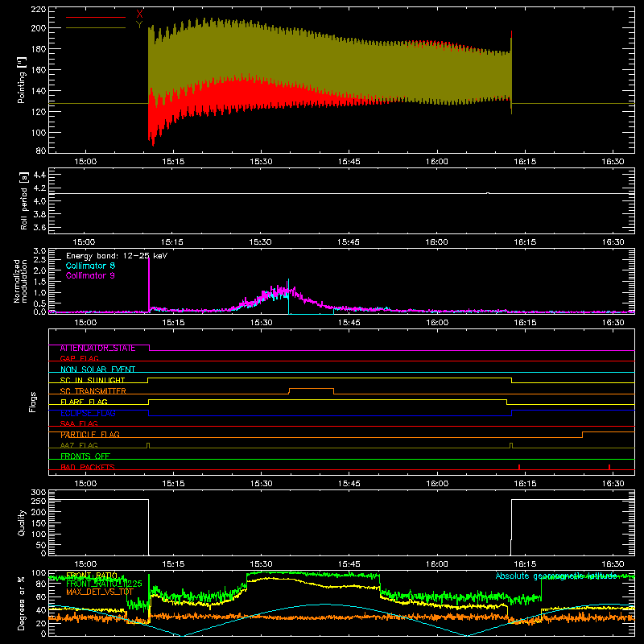Click the GAP_FLAG label
This screenshot has width=644, height=644.
pyautogui.click(x=79, y=358)
